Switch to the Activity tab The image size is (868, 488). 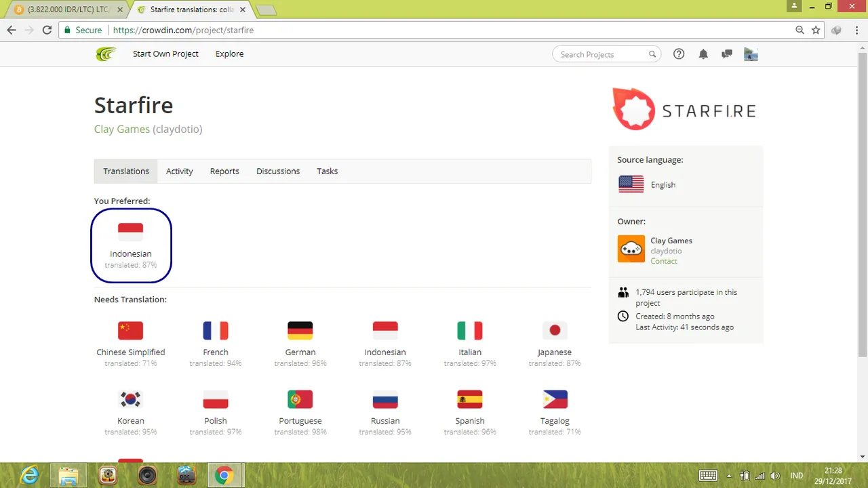click(180, 171)
